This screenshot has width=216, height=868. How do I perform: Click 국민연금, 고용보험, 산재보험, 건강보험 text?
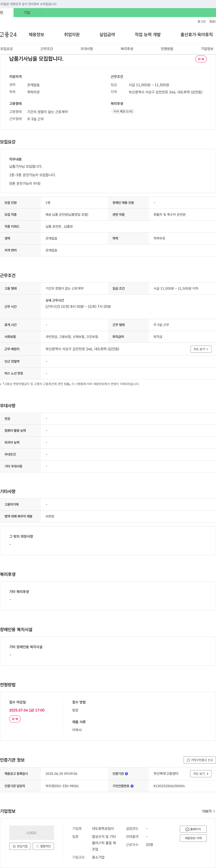(72, 337)
